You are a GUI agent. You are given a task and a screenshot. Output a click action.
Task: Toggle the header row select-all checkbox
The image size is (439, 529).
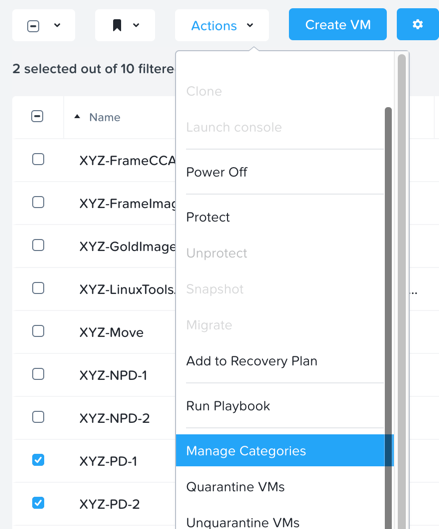37,116
